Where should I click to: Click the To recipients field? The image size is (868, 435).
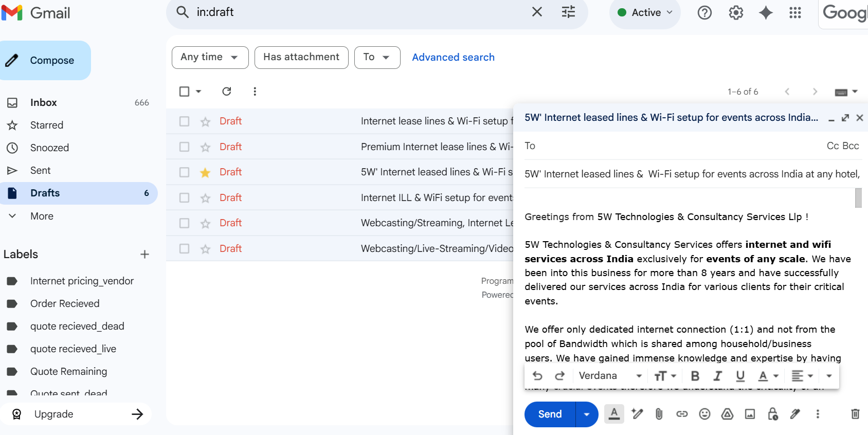coord(674,146)
